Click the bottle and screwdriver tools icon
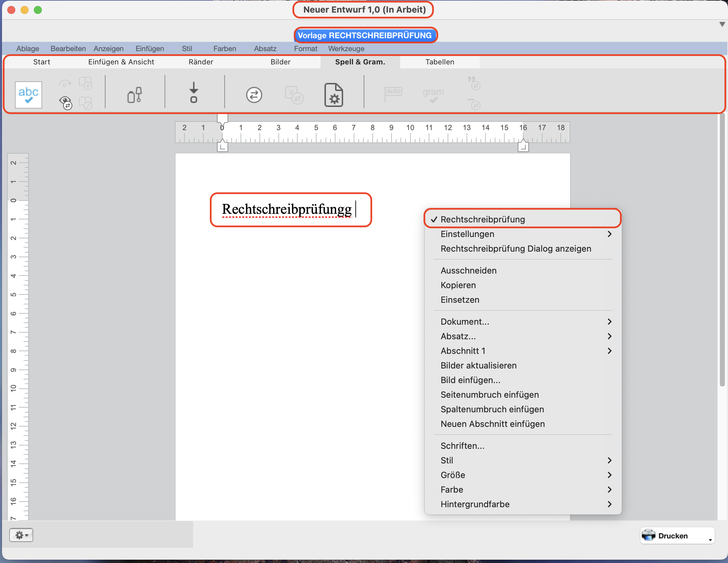Viewport: 728px width, 563px height. coord(135,95)
